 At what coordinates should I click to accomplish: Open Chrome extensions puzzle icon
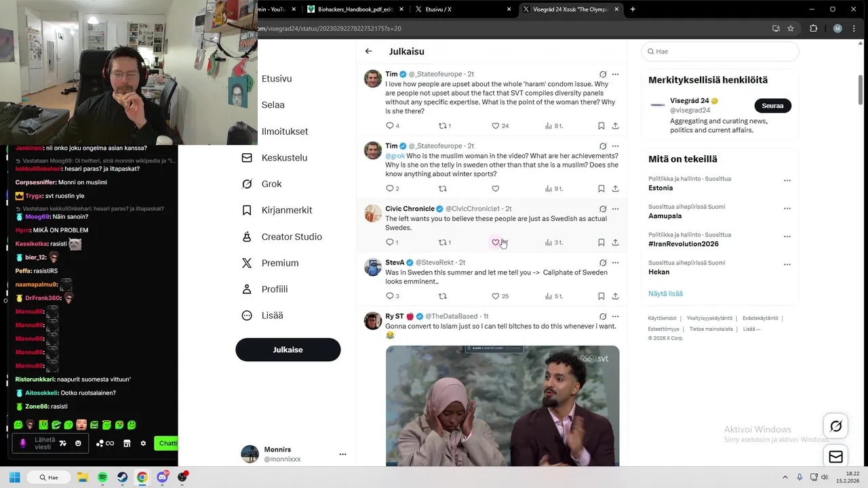point(814,28)
